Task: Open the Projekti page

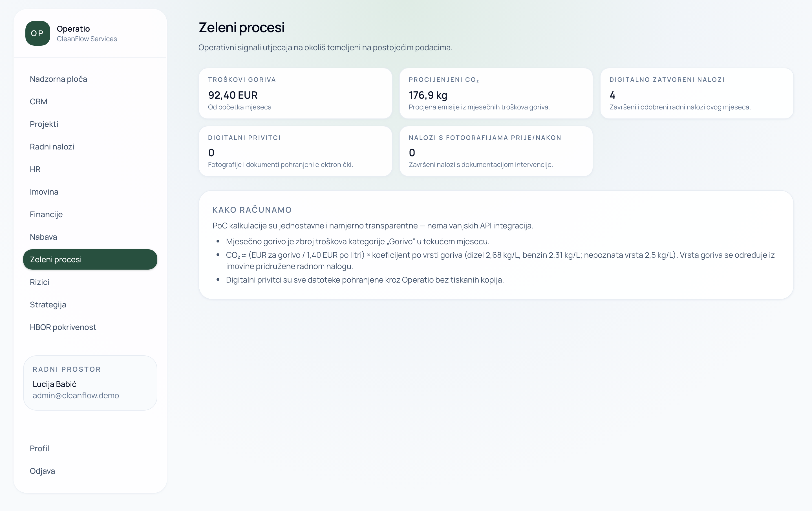Action: (90, 124)
